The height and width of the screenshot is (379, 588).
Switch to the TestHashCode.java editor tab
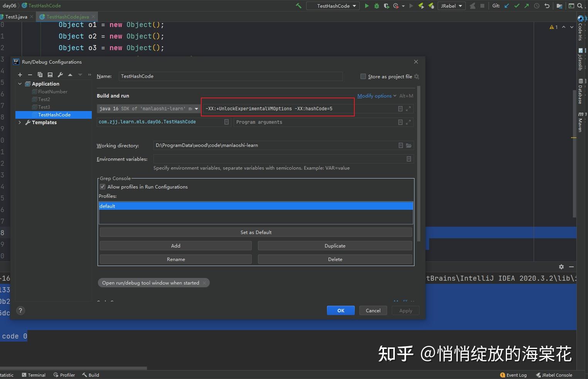click(67, 17)
